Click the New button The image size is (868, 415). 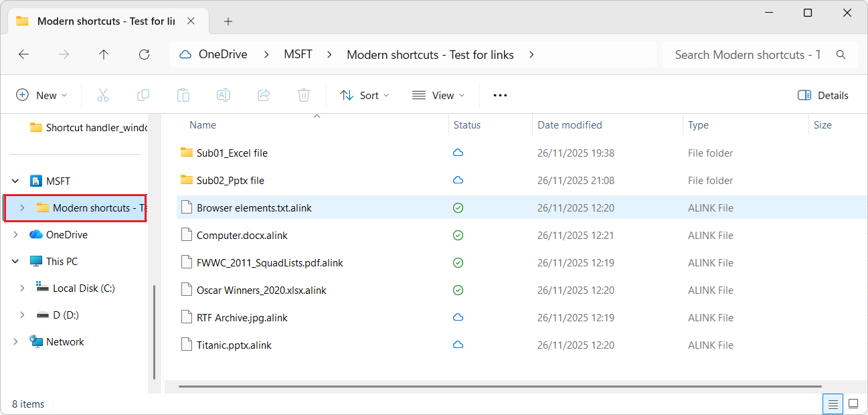[x=41, y=95]
